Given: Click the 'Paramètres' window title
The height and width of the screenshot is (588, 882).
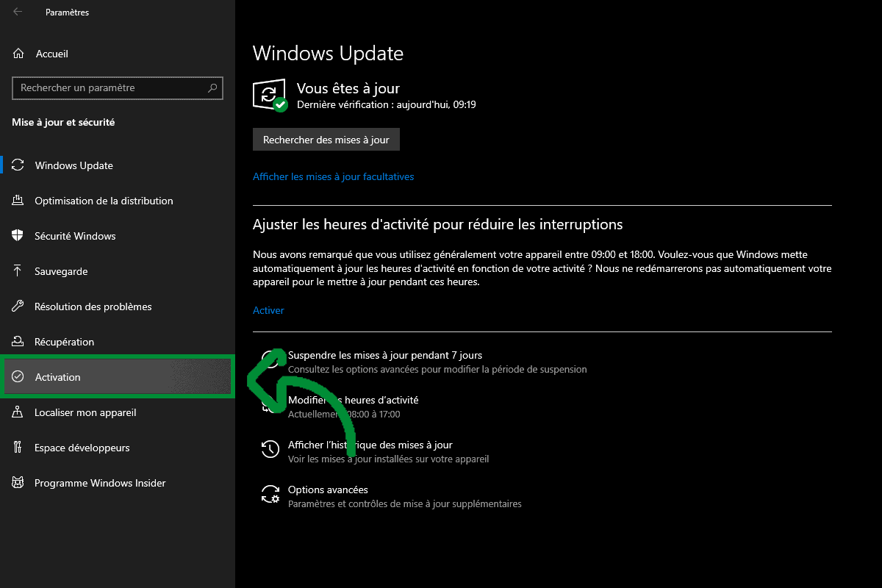Looking at the screenshot, I should coord(67,12).
